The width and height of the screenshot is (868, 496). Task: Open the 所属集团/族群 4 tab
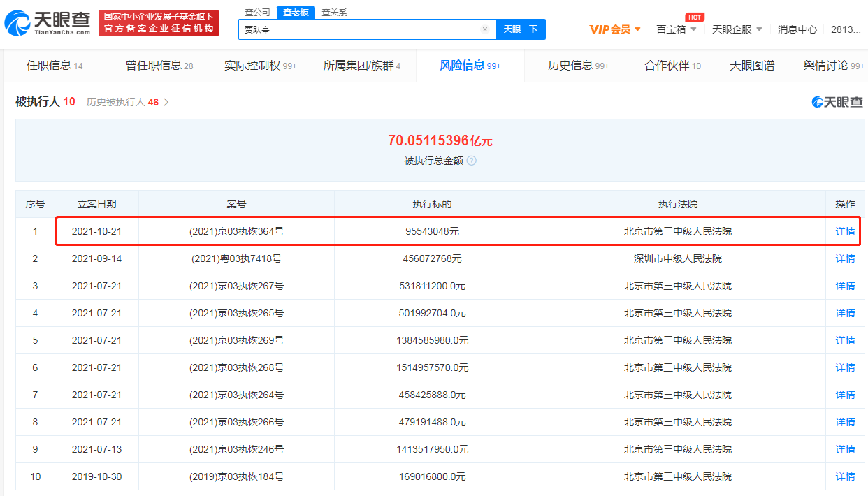point(362,66)
